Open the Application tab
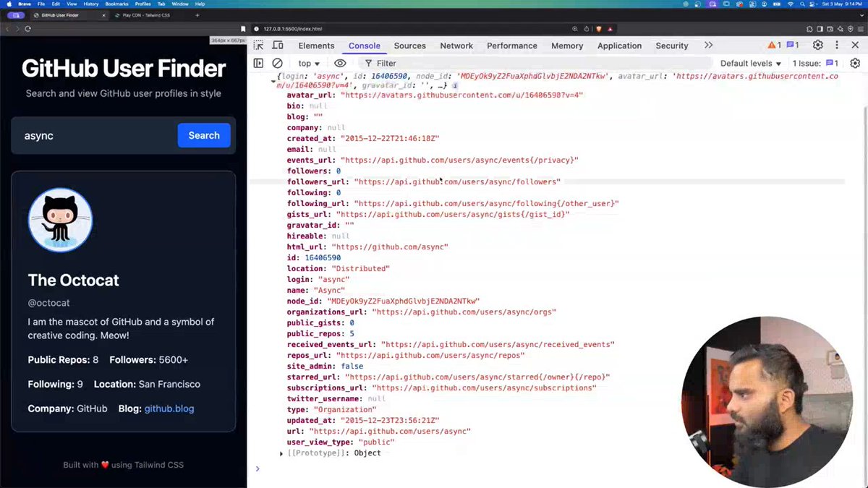Image resolution: width=868 pixels, height=488 pixels. coord(619,46)
